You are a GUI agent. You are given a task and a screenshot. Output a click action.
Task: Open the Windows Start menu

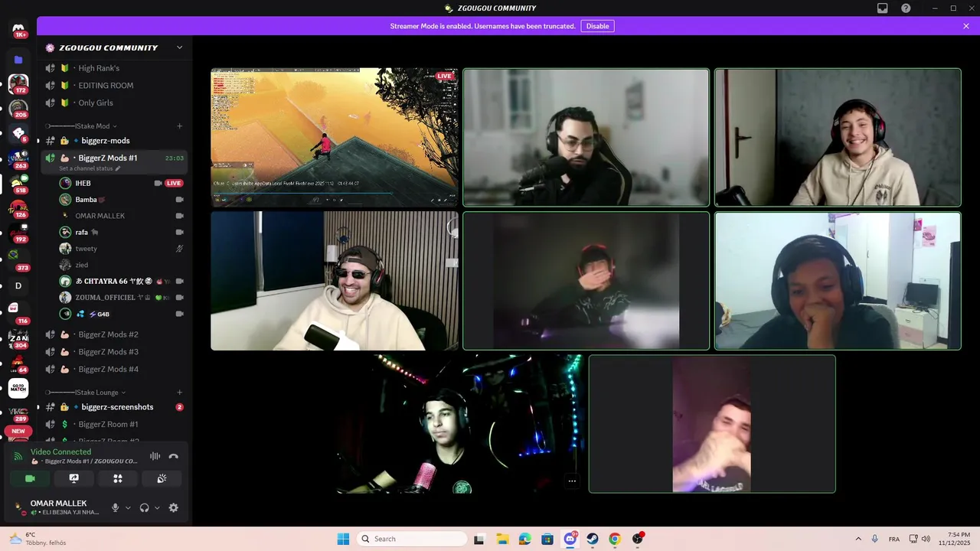(x=343, y=539)
